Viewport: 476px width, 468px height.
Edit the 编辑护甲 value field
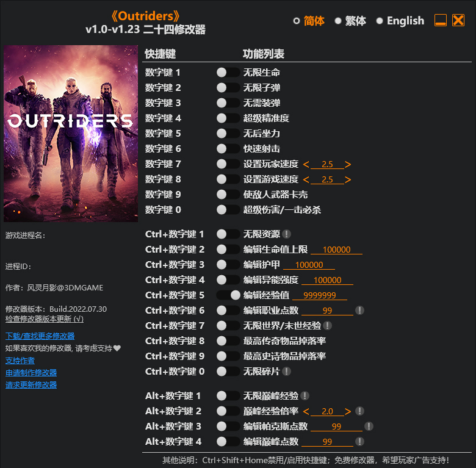click(x=309, y=265)
